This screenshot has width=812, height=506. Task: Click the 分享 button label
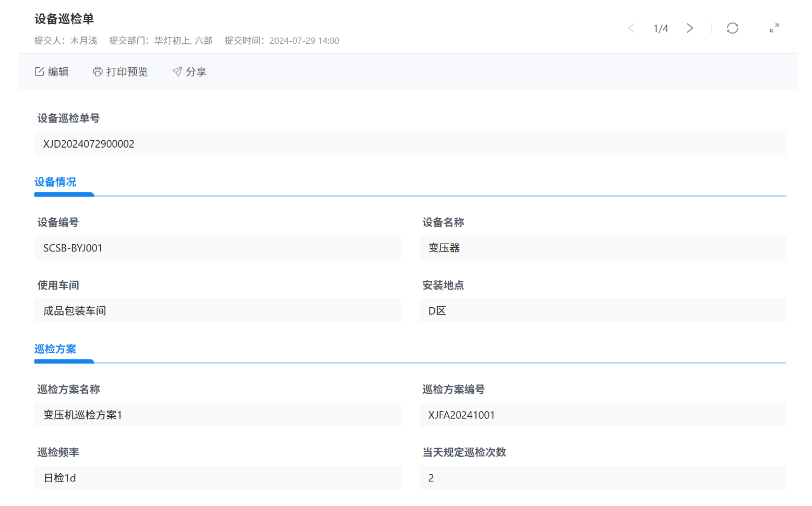point(196,72)
